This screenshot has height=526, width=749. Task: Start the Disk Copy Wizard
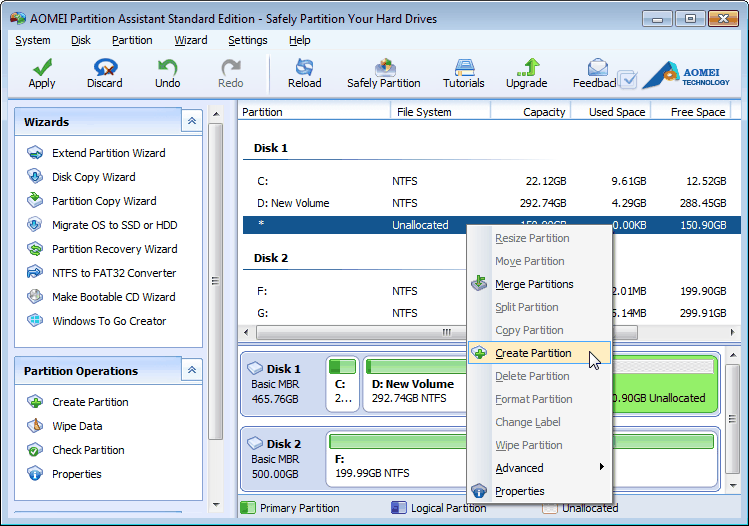tap(94, 177)
